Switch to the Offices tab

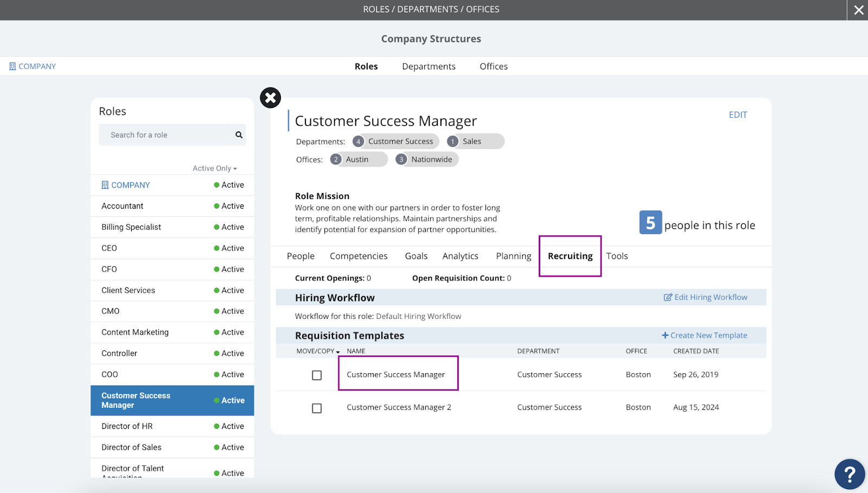tap(494, 66)
